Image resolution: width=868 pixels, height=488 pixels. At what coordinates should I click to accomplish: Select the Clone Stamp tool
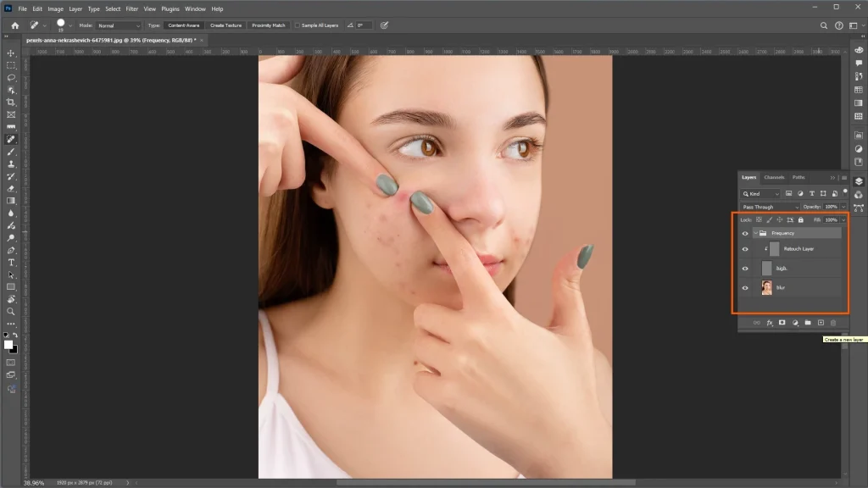point(10,164)
